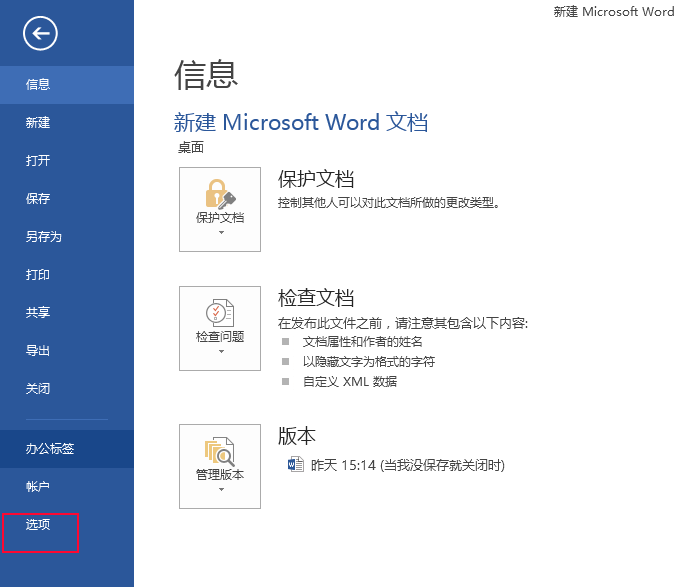
Task: Choose 另存为 from the sidebar
Action: pos(67,237)
